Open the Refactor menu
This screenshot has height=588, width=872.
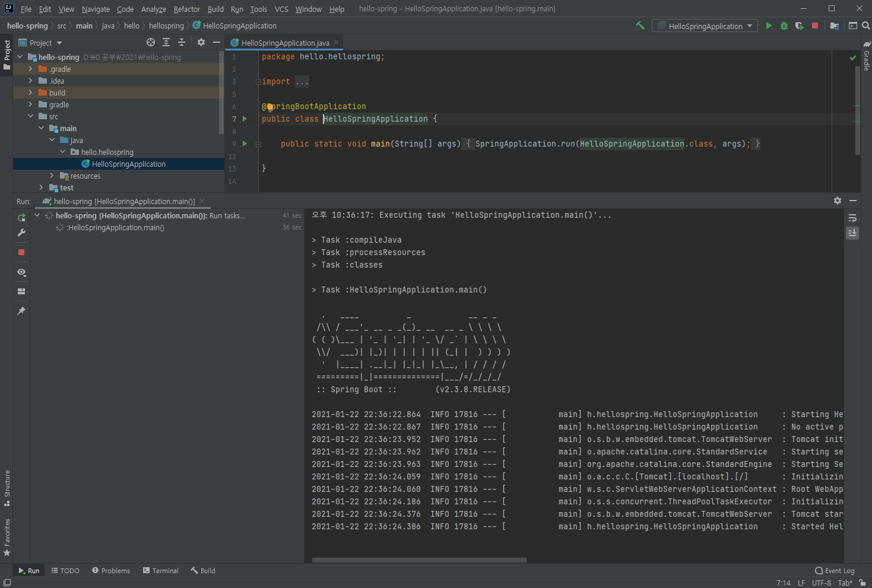coord(187,9)
